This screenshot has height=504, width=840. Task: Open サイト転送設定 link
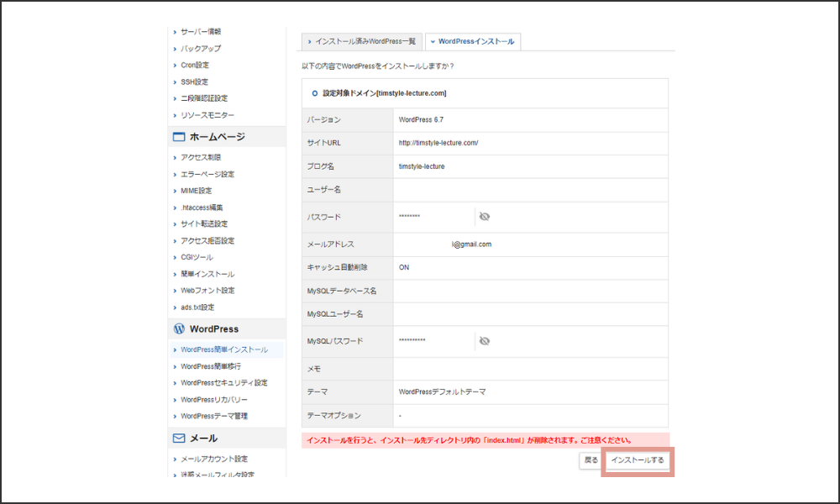tap(204, 224)
